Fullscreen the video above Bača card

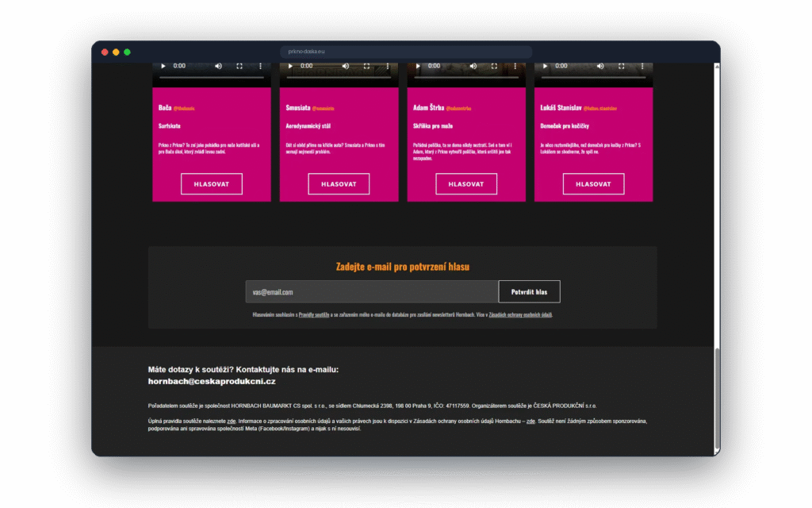pyautogui.click(x=239, y=66)
